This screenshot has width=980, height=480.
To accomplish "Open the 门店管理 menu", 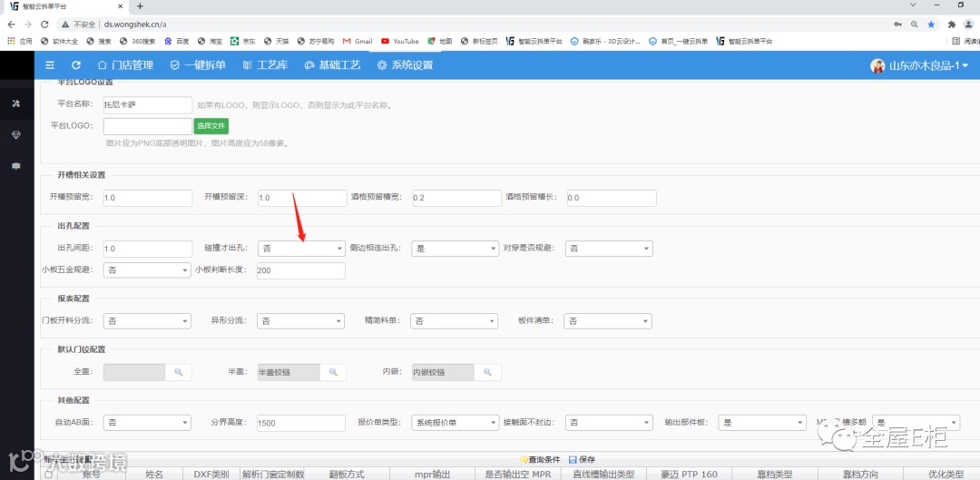I will (125, 65).
